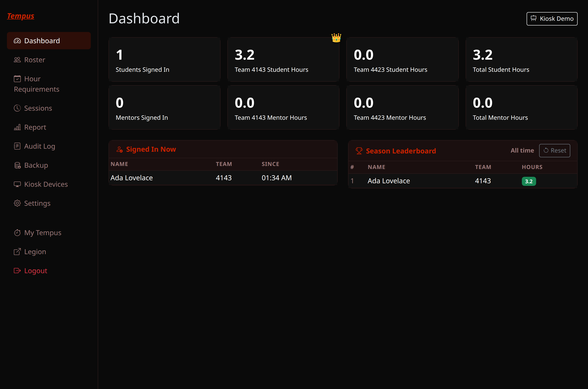View the Report page
The image size is (588, 389).
[x=49, y=127]
